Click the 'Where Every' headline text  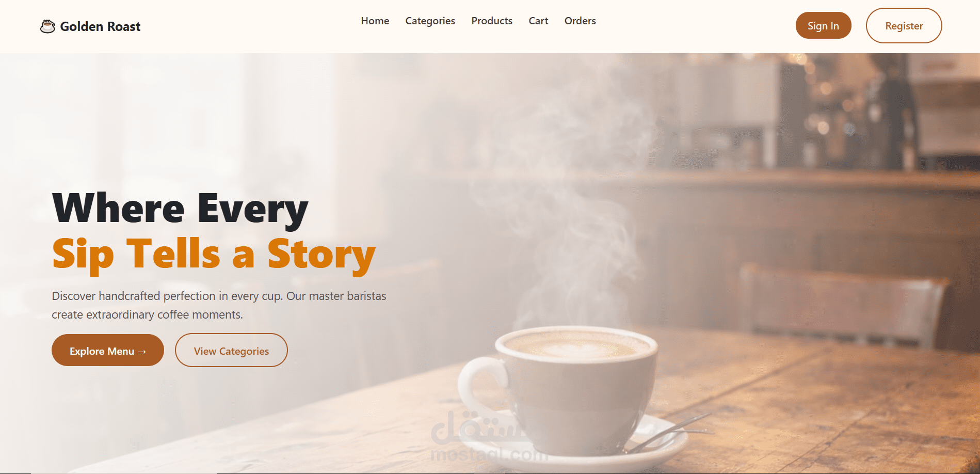tap(180, 209)
